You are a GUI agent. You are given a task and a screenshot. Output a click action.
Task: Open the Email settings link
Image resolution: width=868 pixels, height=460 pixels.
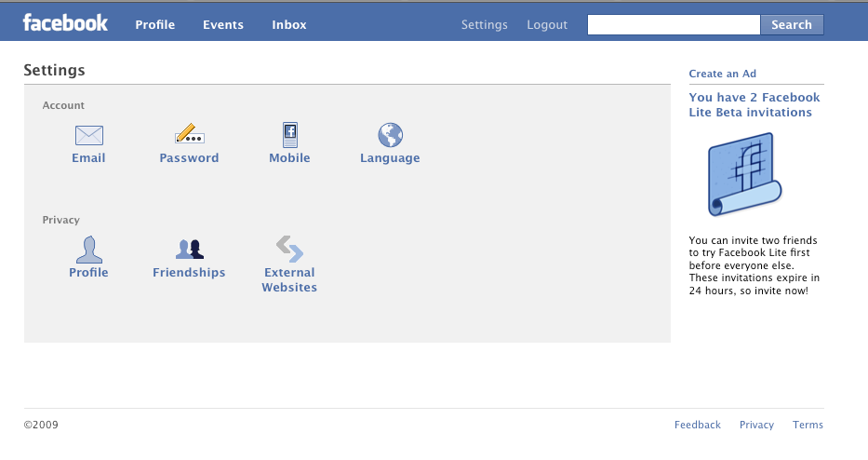pos(88,158)
